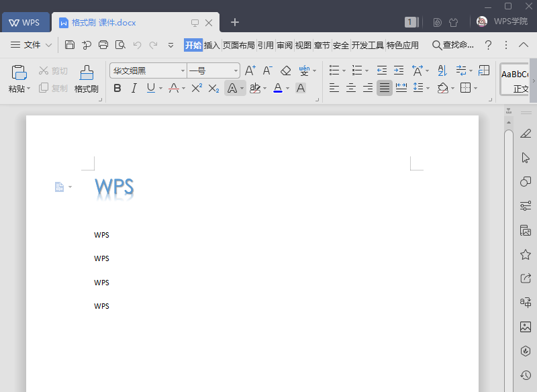Open the image tool in right sidebar
The height and width of the screenshot is (392, 537).
(526, 327)
